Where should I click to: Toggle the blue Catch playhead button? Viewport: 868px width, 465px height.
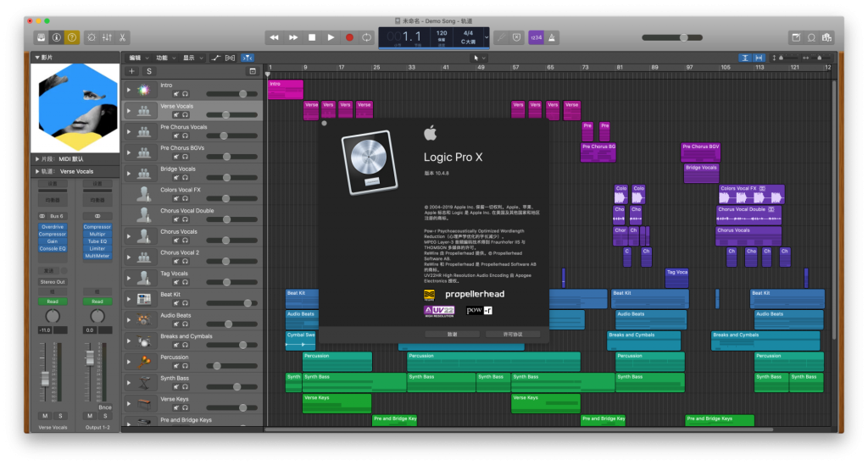[248, 58]
